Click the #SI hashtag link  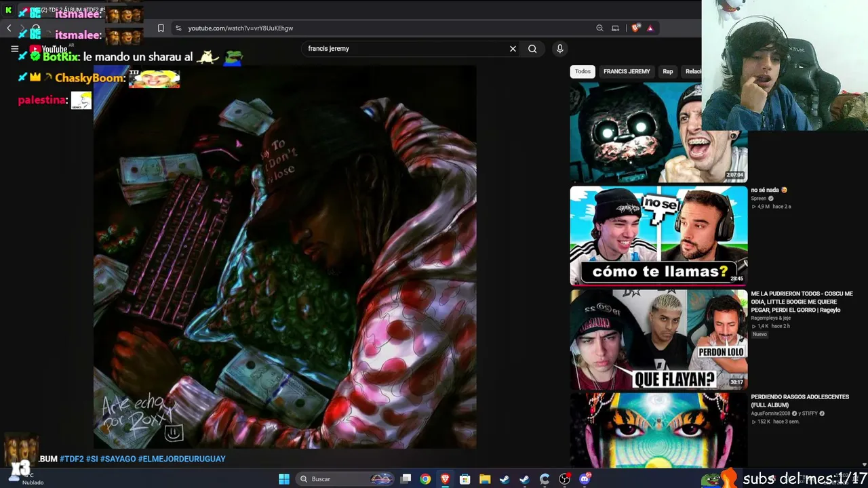92,459
